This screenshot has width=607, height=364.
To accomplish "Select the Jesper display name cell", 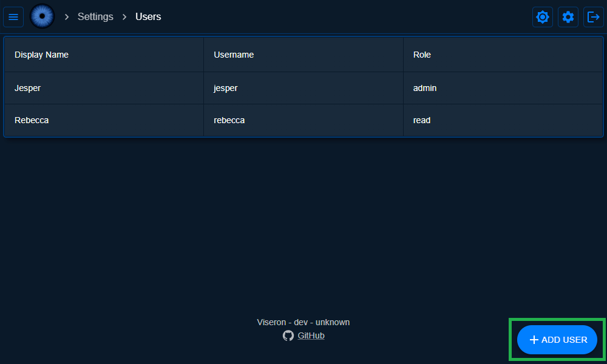I will [28, 88].
